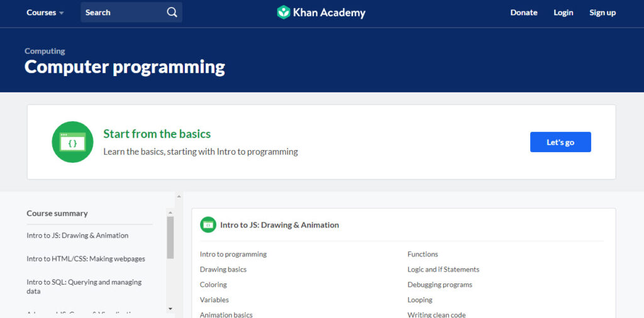
Task: Open the Courses dropdown menu
Action: coord(45,13)
